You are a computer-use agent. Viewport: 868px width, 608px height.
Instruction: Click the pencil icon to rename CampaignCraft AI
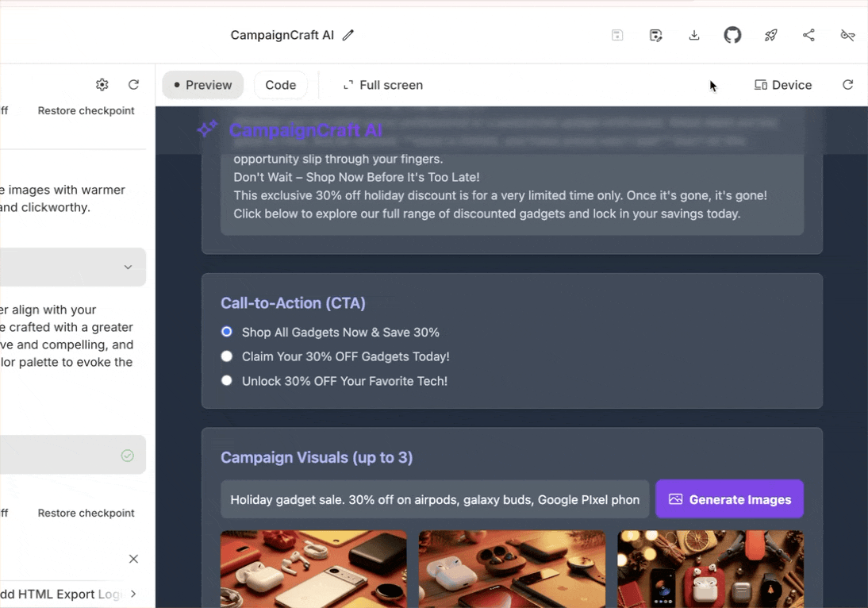click(x=348, y=35)
